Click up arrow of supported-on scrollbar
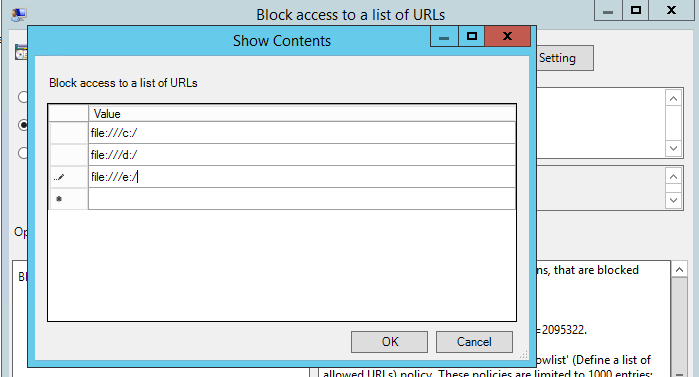The width and height of the screenshot is (699, 377). 673,176
